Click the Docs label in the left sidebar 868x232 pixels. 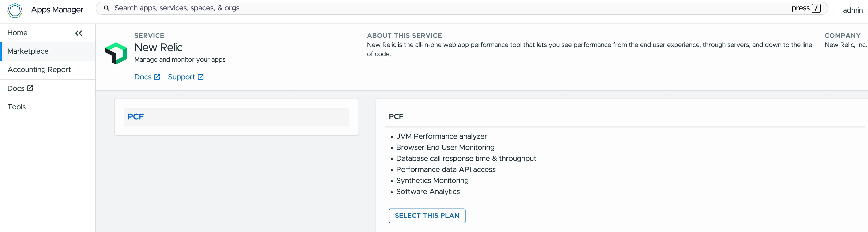(x=16, y=88)
